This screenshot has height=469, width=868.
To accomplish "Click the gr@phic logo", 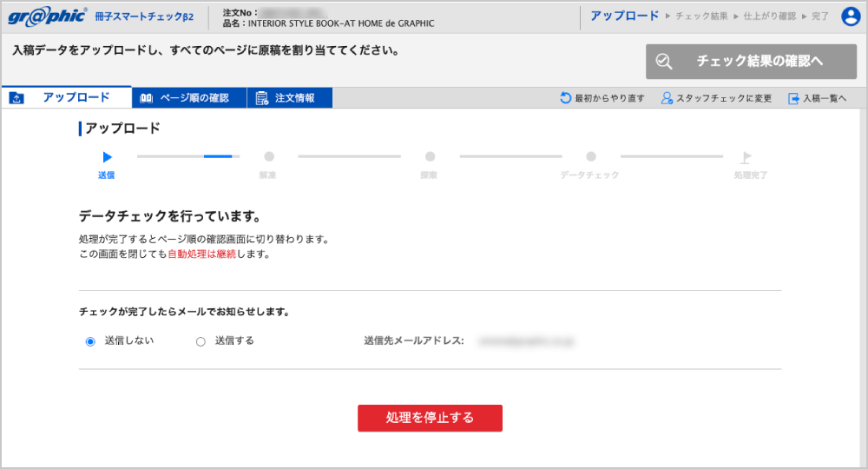I will pyautogui.click(x=47, y=17).
